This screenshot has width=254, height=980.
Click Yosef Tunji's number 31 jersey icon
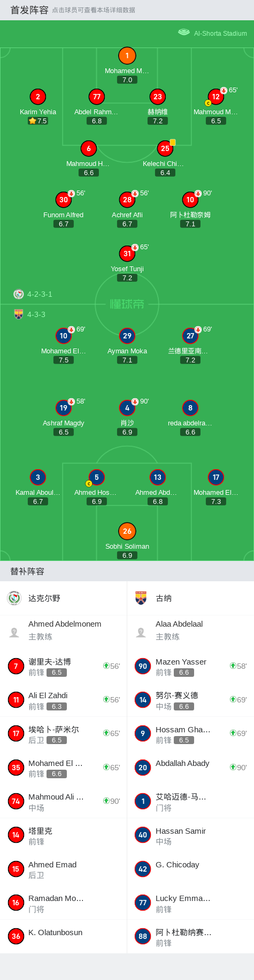127,254
